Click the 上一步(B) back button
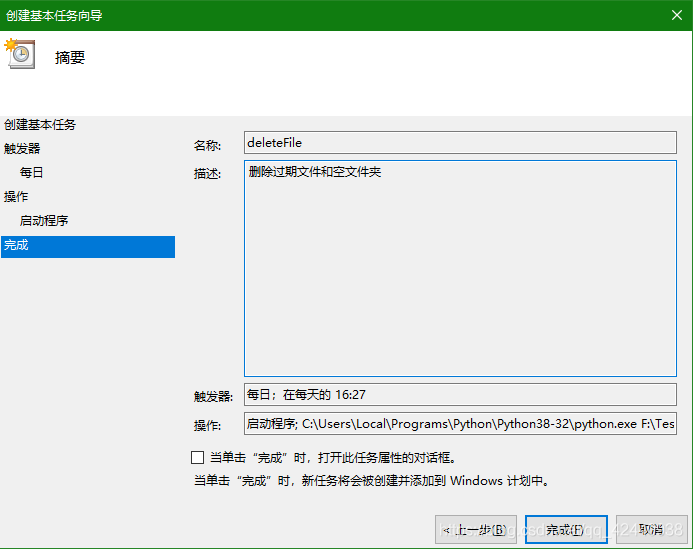693x549 pixels. (x=476, y=529)
